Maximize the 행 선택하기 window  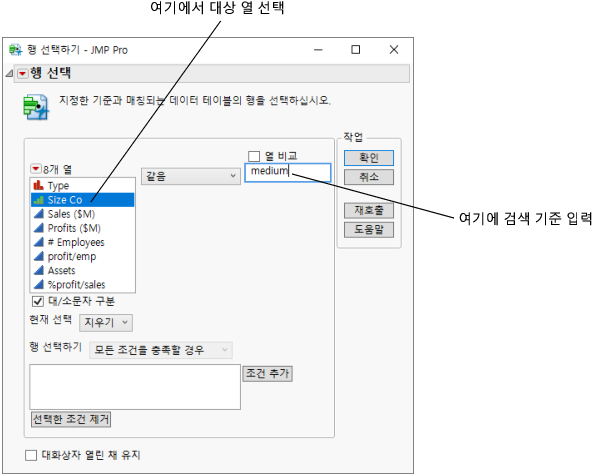(x=356, y=50)
